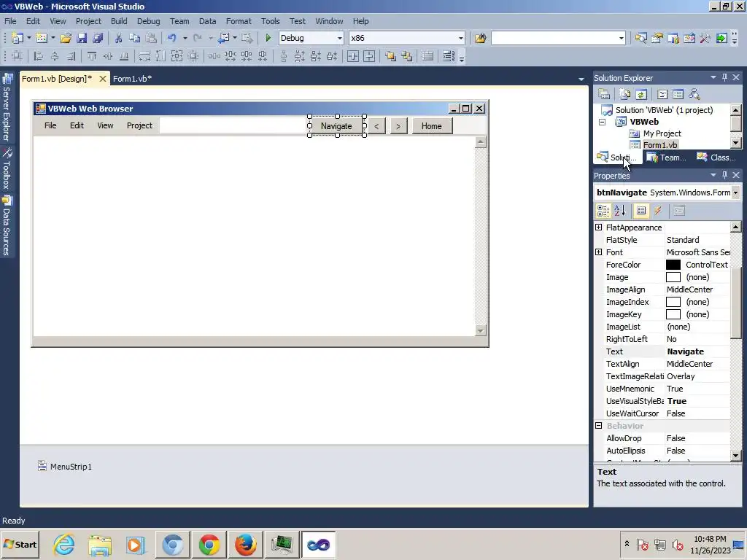Viewport: 747px width, 560px height.
Task: Click the Bring to Front icon
Action: tap(390, 56)
